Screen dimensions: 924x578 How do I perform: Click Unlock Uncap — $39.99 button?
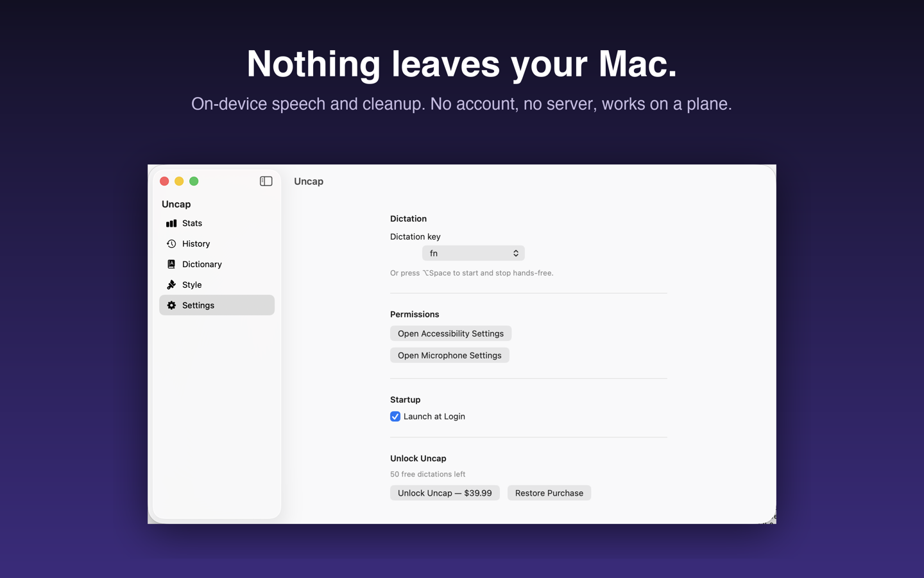(445, 493)
